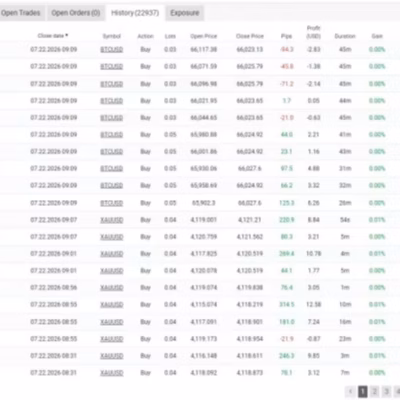Click the close price 66,023.13

pyautogui.click(x=250, y=50)
